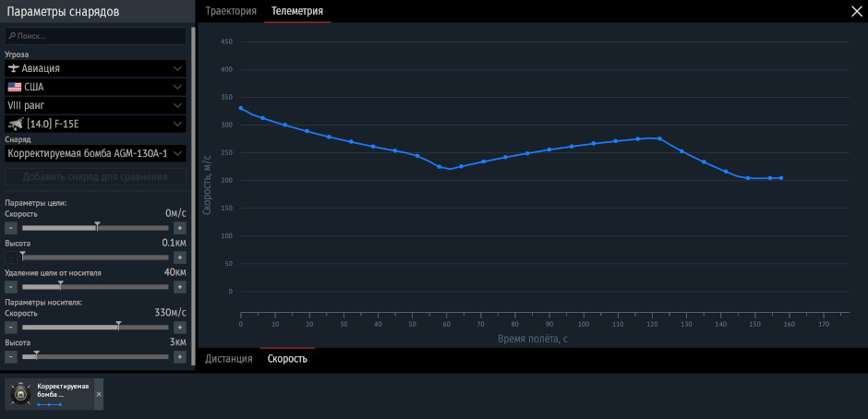868x419 pixels.
Task: Adjust the carrier Скорость slider
Action: coord(95,327)
